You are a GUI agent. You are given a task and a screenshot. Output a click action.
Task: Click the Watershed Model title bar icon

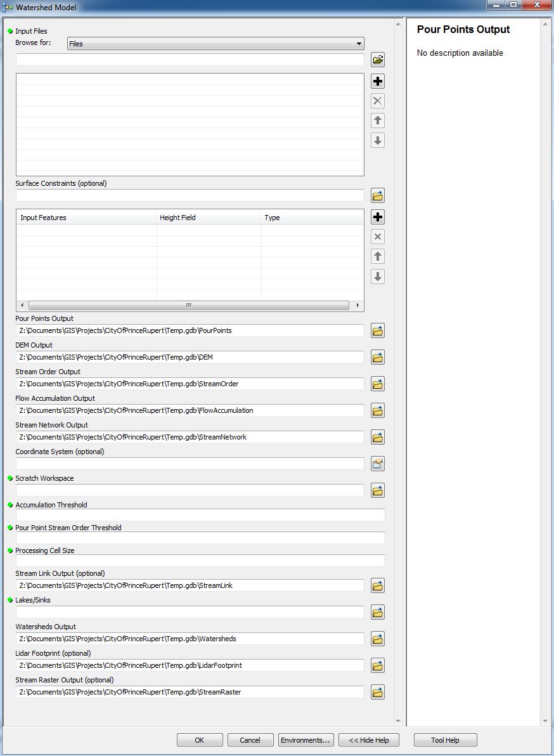8,7
